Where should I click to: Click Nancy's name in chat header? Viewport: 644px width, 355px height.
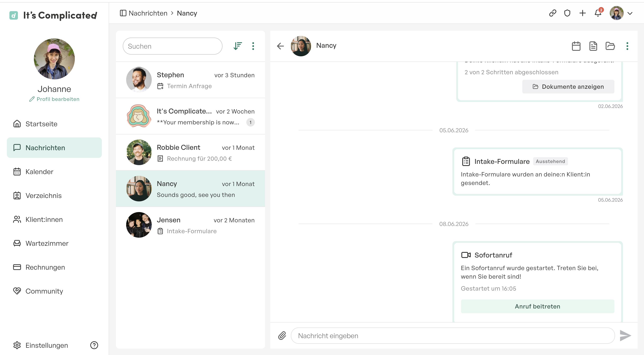pyautogui.click(x=326, y=45)
